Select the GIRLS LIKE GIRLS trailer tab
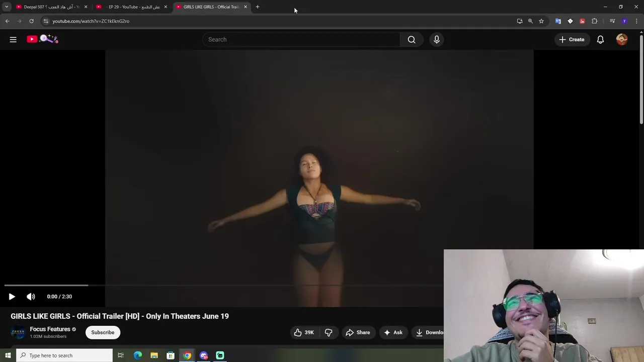Viewport: 644px width, 362px height. coord(211,7)
